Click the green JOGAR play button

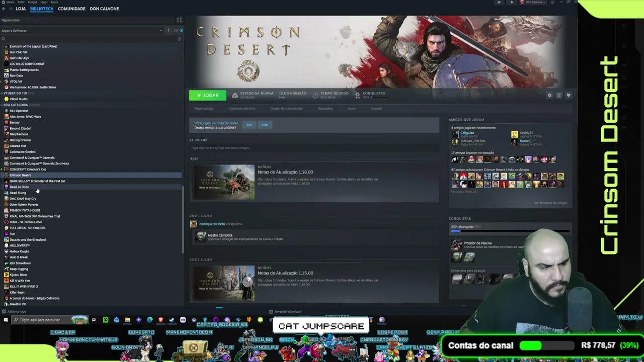click(x=208, y=95)
